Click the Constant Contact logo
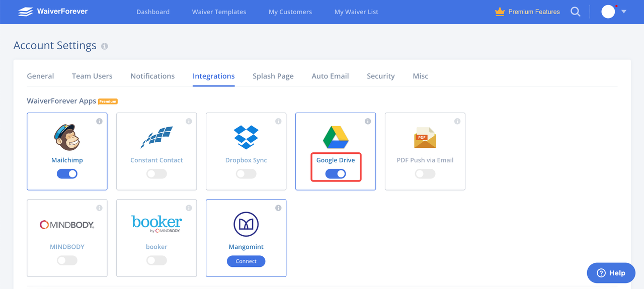The height and width of the screenshot is (289, 644). pyautogui.click(x=156, y=137)
